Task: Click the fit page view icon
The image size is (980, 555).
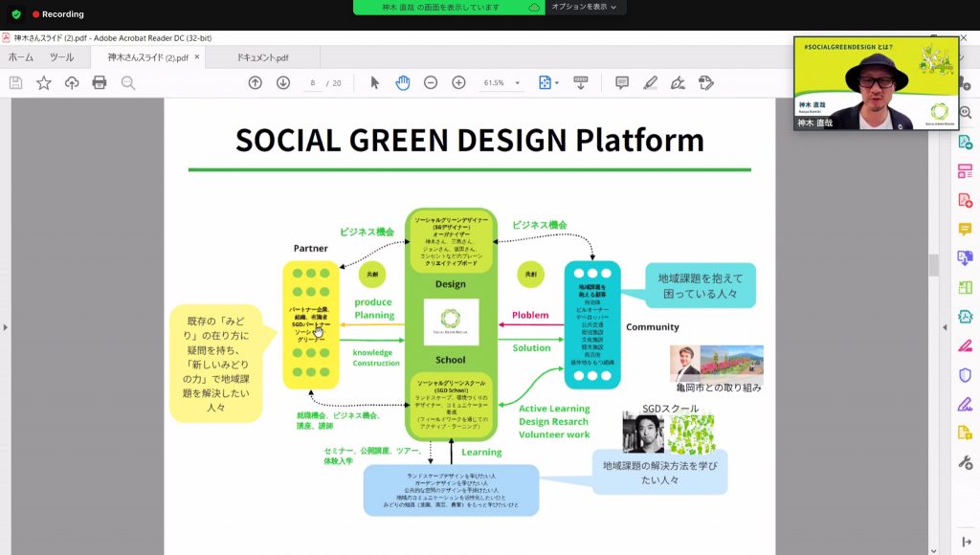Action: pos(545,82)
